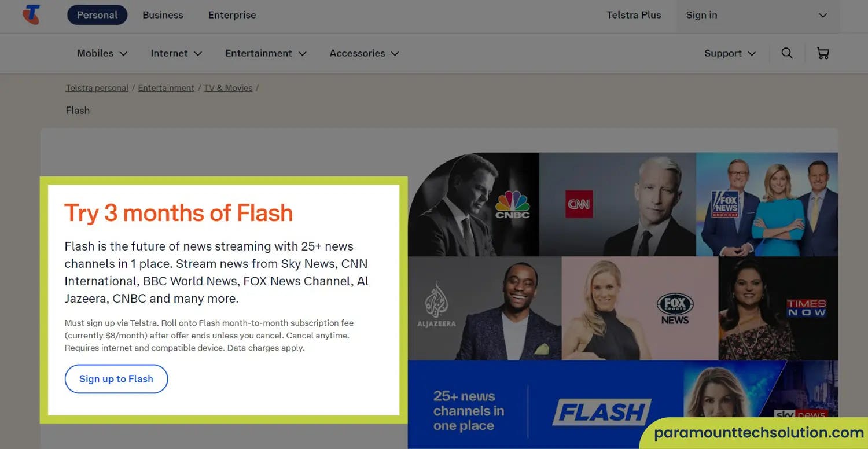Screen dimensions: 868x449
Task: Expand the Internet menu
Action: 176,53
